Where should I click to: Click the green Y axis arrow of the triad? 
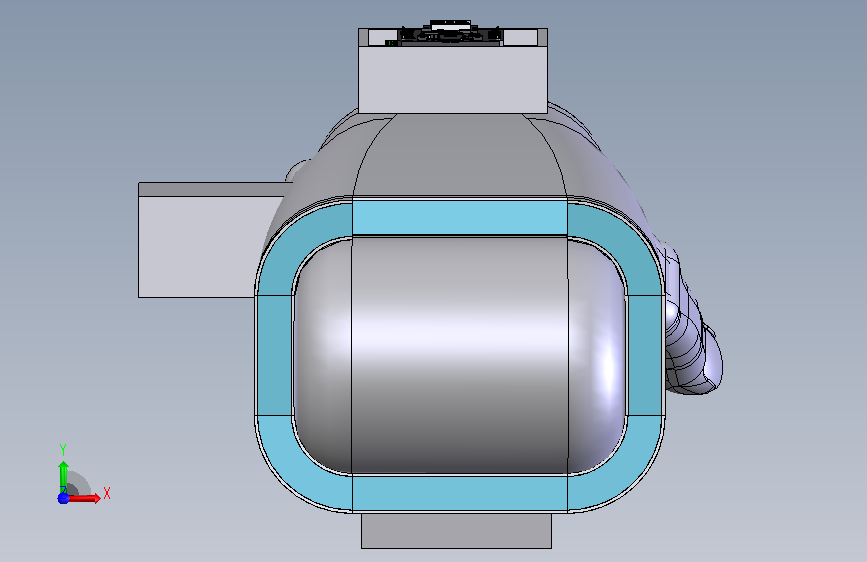(x=63, y=477)
